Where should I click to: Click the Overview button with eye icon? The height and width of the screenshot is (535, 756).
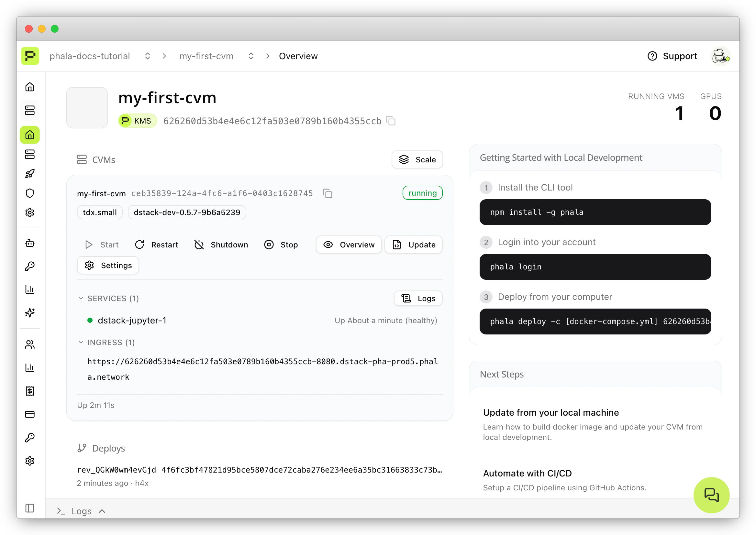[x=349, y=245]
